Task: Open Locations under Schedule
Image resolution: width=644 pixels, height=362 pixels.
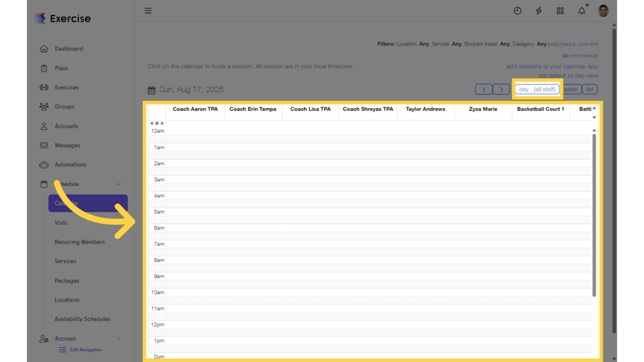Action: [x=67, y=300]
